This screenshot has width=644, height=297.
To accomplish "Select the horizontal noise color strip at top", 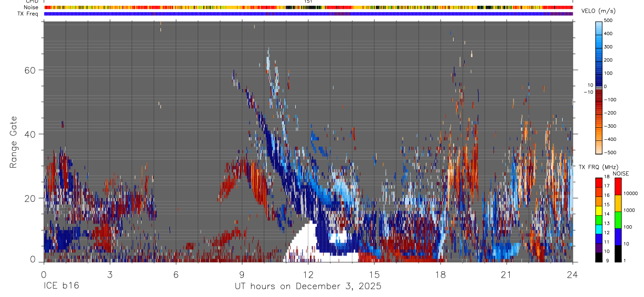I will tap(308, 7).
